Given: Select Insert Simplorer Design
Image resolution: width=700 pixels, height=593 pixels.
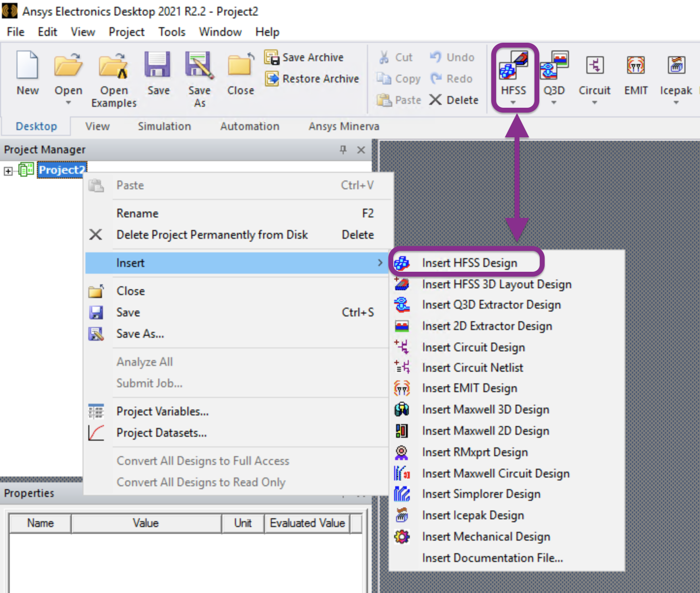Looking at the screenshot, I should click(x=507, y=494).
